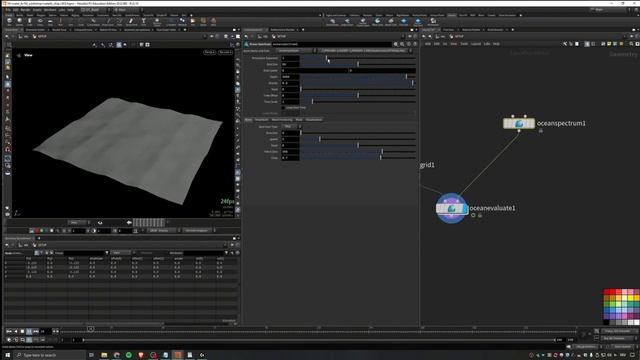This screenshot has height=360, width=640.
Task: Open the Spectrum Type dropdown
Action: tap(291, 127)
